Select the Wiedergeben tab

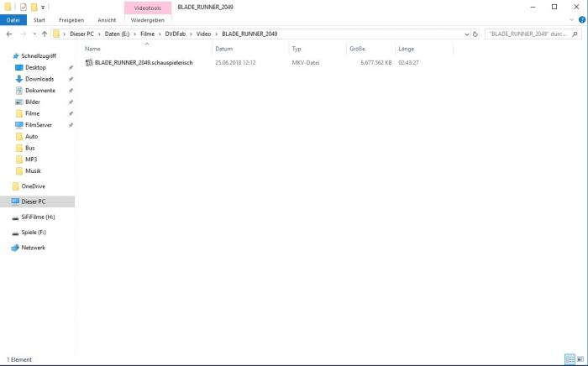[x=147, y=20]
